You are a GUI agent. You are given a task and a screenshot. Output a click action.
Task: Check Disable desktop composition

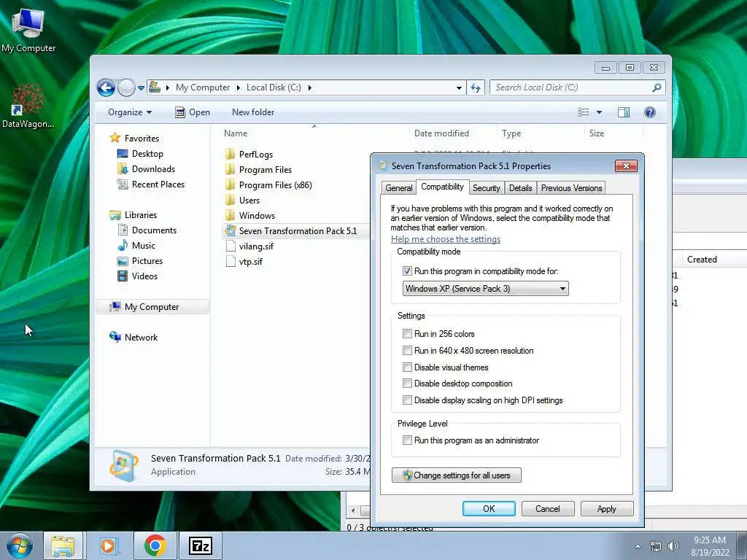coord(407,384)
